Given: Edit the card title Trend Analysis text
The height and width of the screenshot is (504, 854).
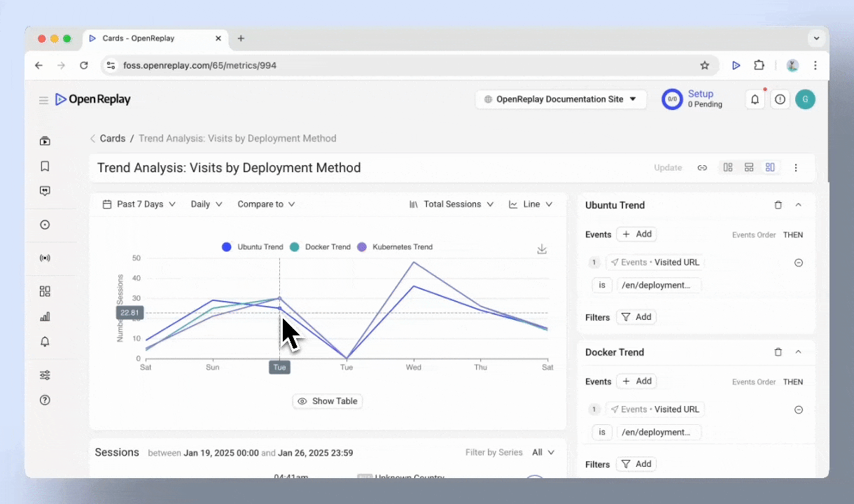Looking at the screenshot, I should tap(229, 168).
